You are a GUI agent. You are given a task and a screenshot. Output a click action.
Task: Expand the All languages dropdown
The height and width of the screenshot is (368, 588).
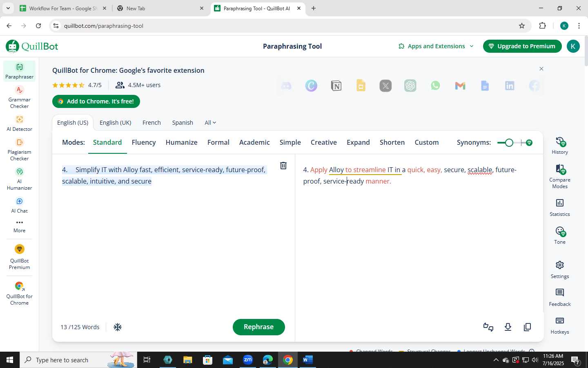coord(210,123)
